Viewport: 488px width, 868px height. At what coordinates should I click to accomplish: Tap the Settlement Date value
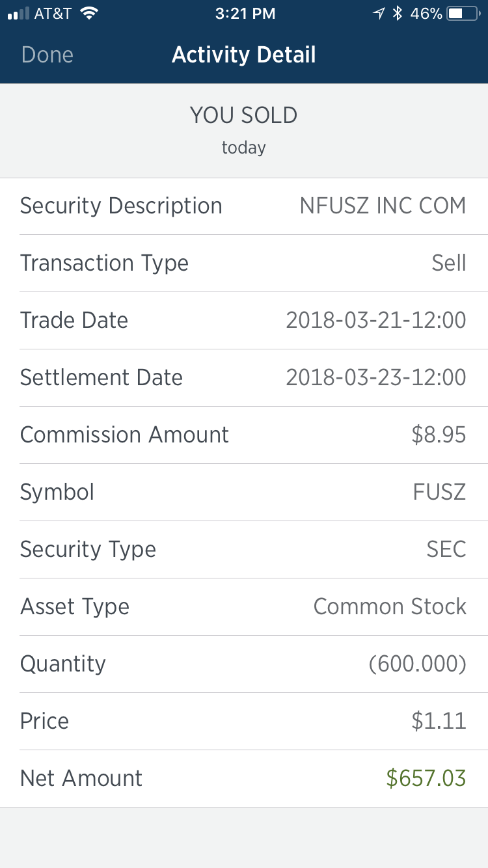click(x=376, y=378)
